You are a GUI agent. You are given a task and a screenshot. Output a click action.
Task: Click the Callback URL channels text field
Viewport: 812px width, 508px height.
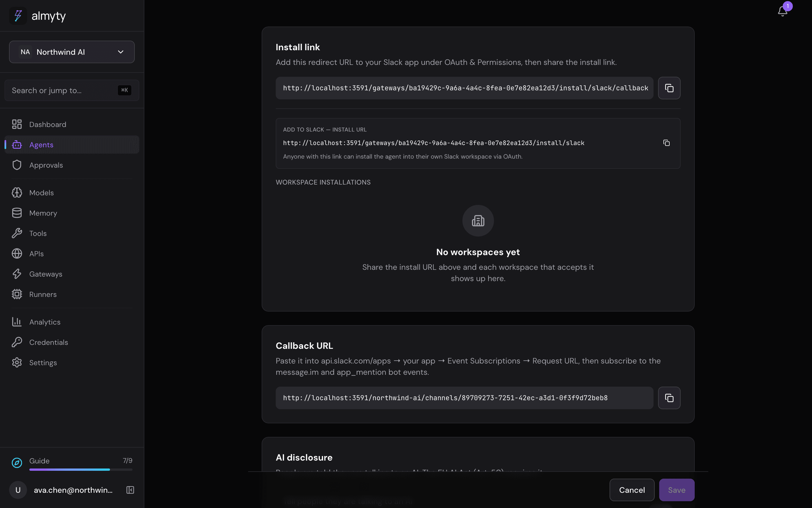[464, 398]
